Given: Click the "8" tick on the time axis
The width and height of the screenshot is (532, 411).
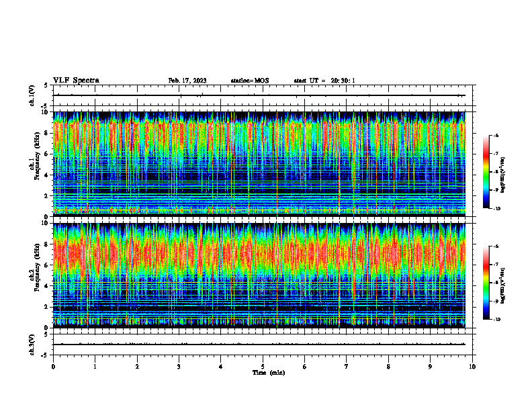Looking at the screenshot, I should click(388, 367).
